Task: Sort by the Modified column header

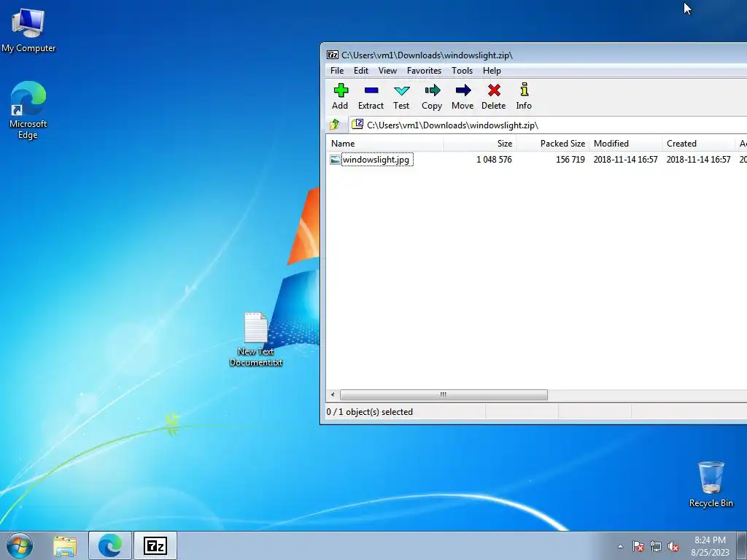Action: click(625, 144)
